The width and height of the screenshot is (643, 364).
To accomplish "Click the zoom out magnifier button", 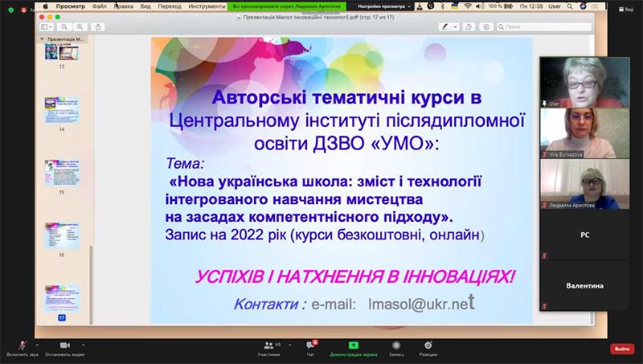I will (64, 27).
